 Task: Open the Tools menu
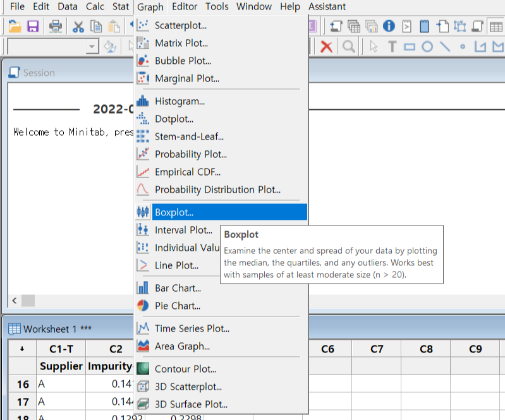pyautogui.click(x=217, y=6)
